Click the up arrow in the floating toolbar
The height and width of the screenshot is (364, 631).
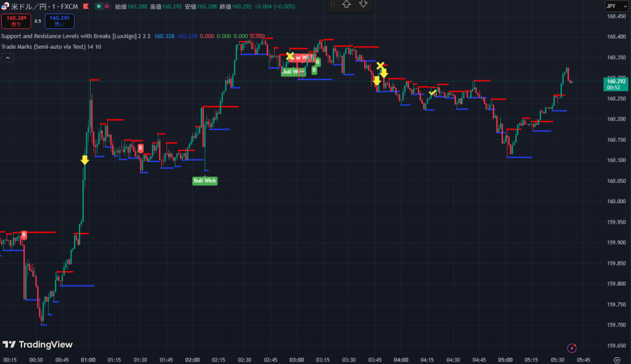click(346, 4)
